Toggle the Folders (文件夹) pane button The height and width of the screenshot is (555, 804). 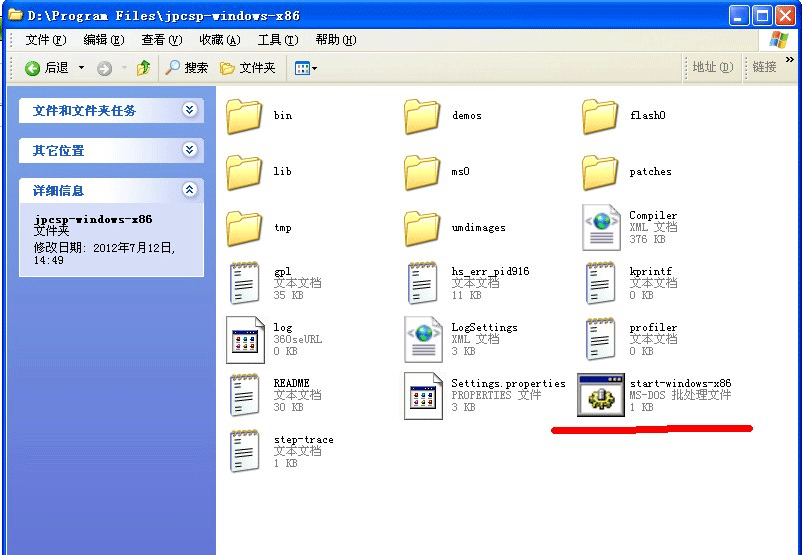248,68
